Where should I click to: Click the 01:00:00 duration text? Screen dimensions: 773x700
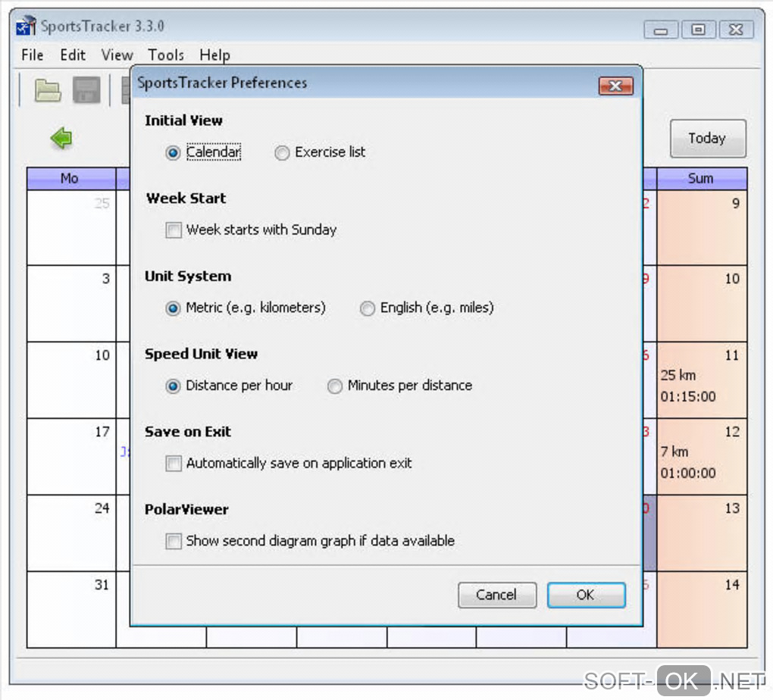[x=688, y=473]
